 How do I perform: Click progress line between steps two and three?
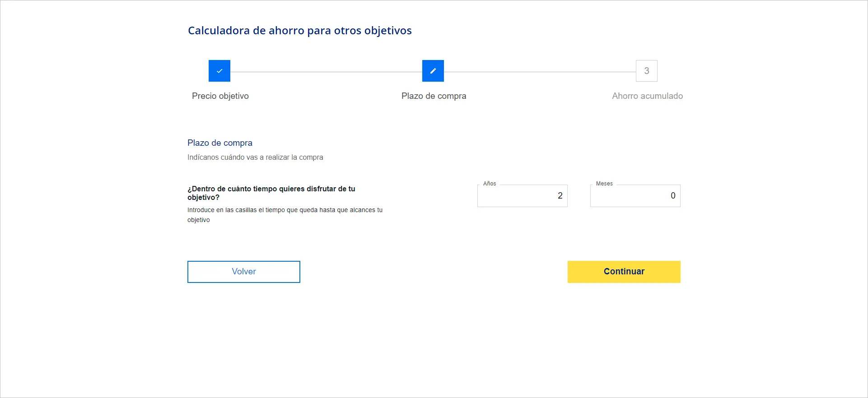540,72
